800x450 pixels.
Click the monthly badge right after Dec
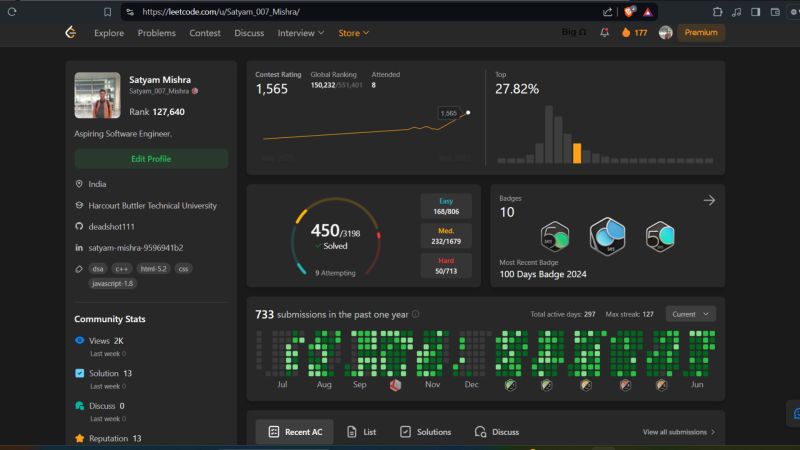coord(510,385)
